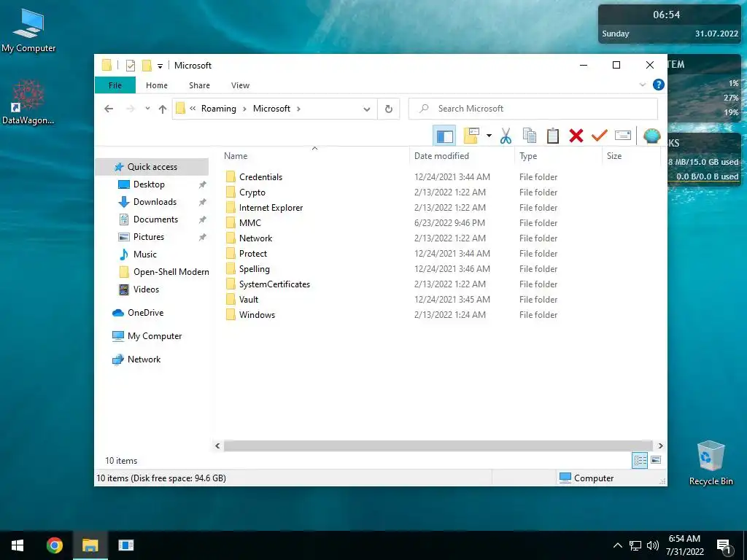Switch to Details view layout button
Viewport: 747px width, 560px height.
click(x=639, y=461)
